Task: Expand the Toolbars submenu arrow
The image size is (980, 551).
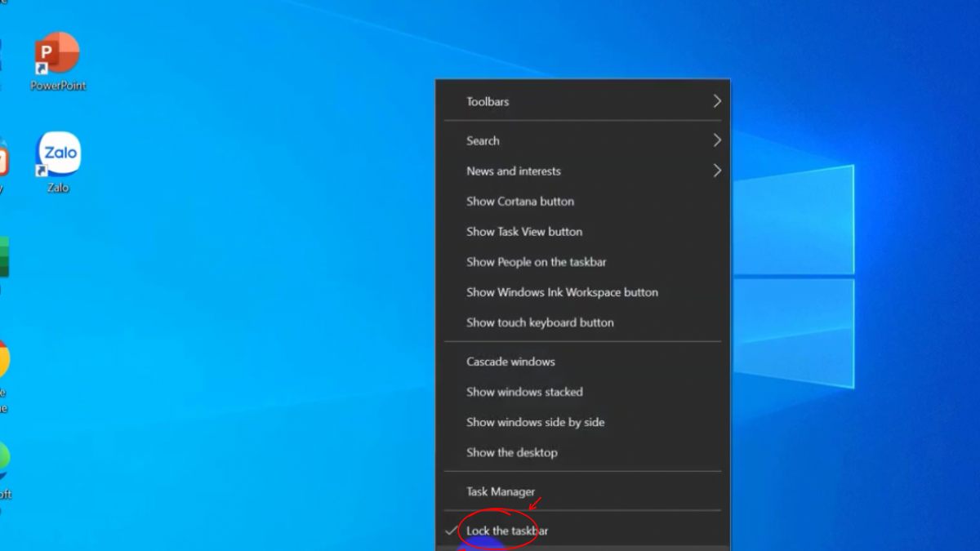Action: [x=717, y=101]
